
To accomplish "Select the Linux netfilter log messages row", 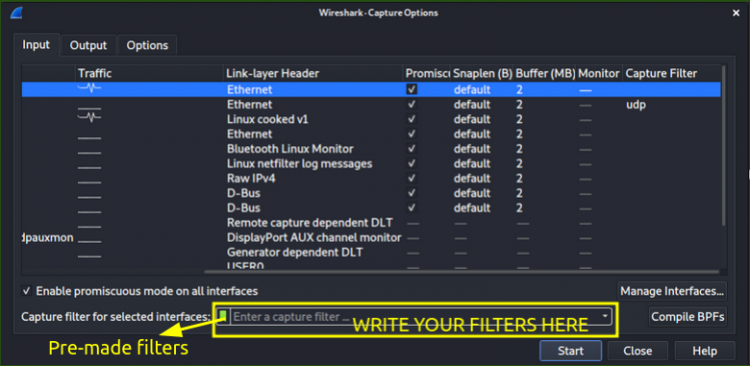I will (371, 164).
